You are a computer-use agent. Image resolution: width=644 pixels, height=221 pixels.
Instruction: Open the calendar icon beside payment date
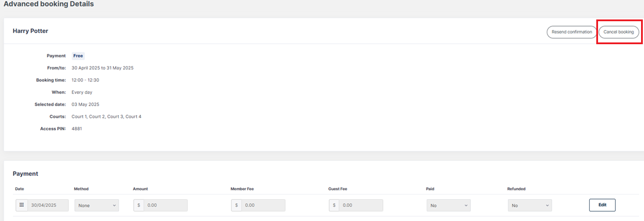22,206
